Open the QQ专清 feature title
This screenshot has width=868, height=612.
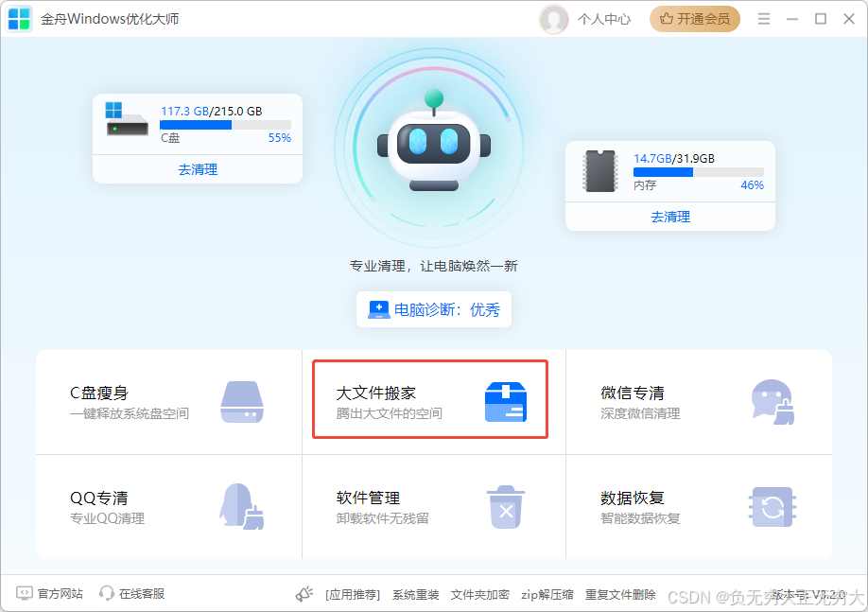point(98,498)
